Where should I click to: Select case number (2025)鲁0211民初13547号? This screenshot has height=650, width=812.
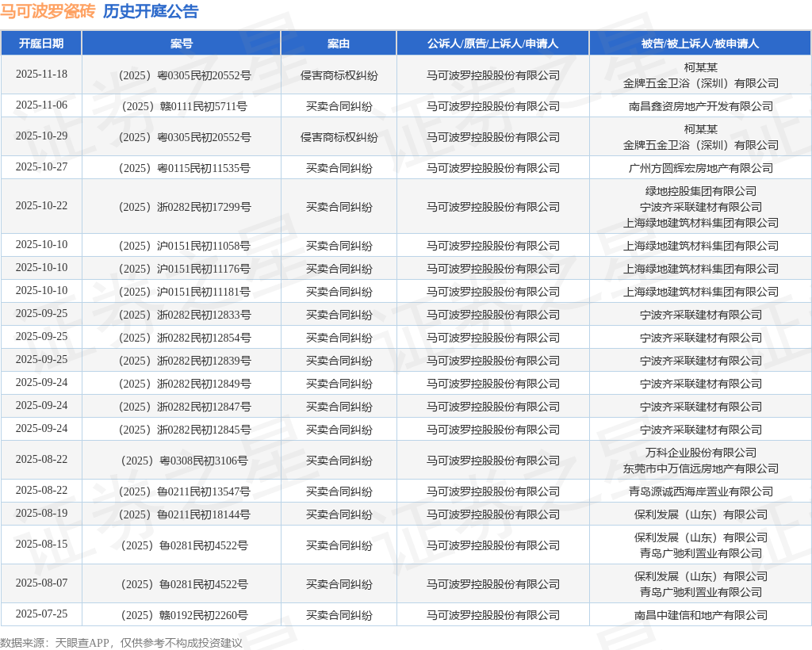tap(184, 491)
